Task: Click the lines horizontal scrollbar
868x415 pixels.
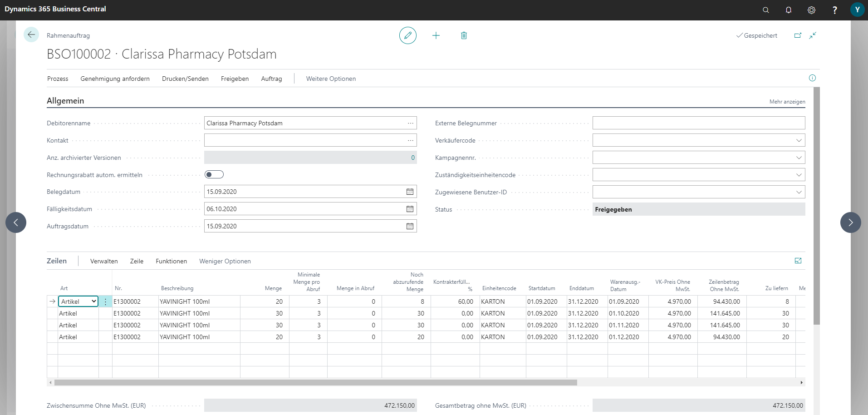Action: click(x=315, y=383)
